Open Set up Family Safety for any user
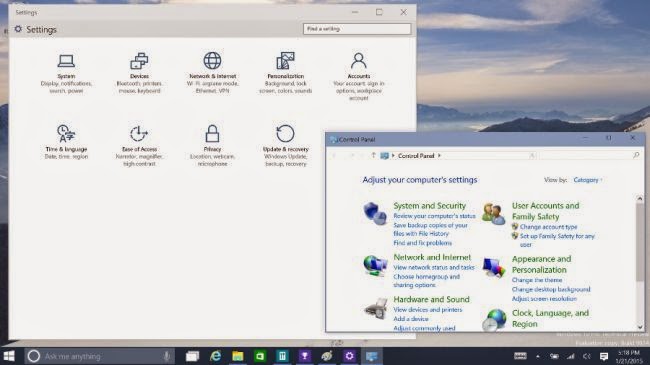650x365 pixels. pyautogui.click(x=557, y=240)
